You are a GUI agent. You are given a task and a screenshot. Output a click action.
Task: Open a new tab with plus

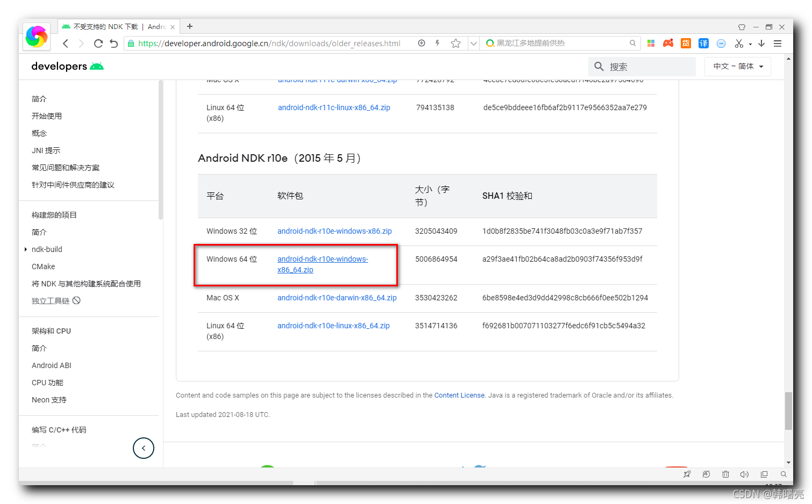tap(190, 26)
